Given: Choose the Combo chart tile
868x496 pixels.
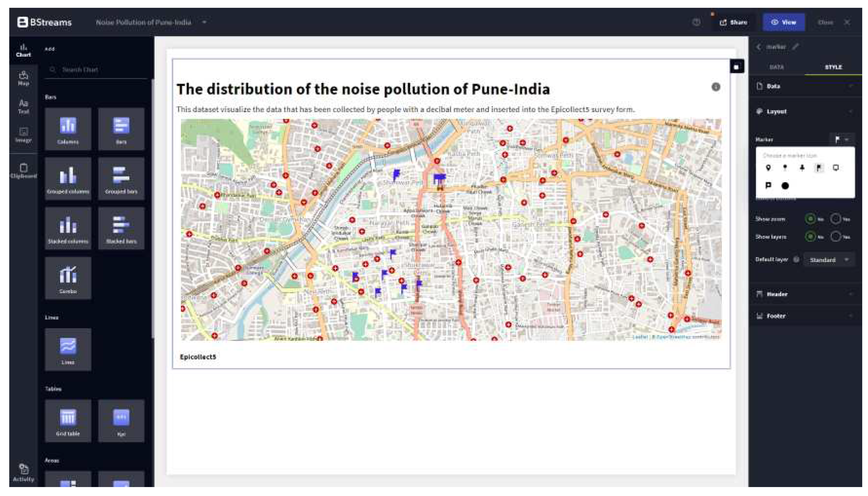Looking at the screenshot, I should point(68,278).
